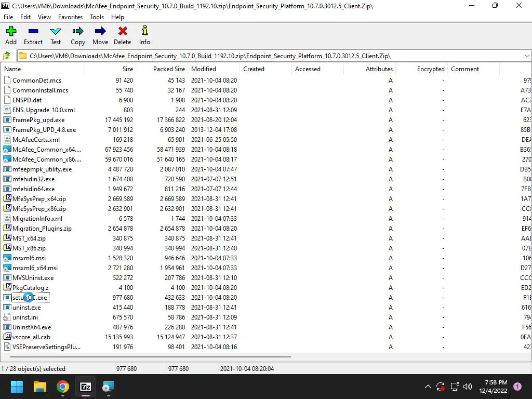Click the Move arrow icon
The image size is (532, 399).
(100, 31)
